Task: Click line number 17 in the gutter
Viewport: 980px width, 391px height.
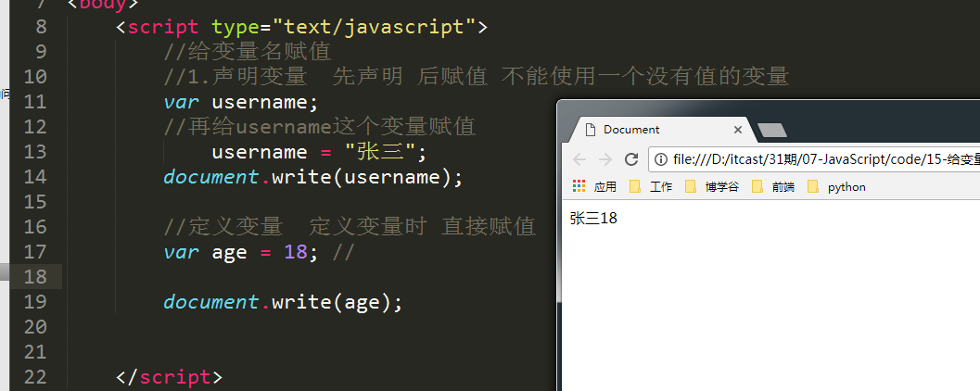Action: (35, 252)
